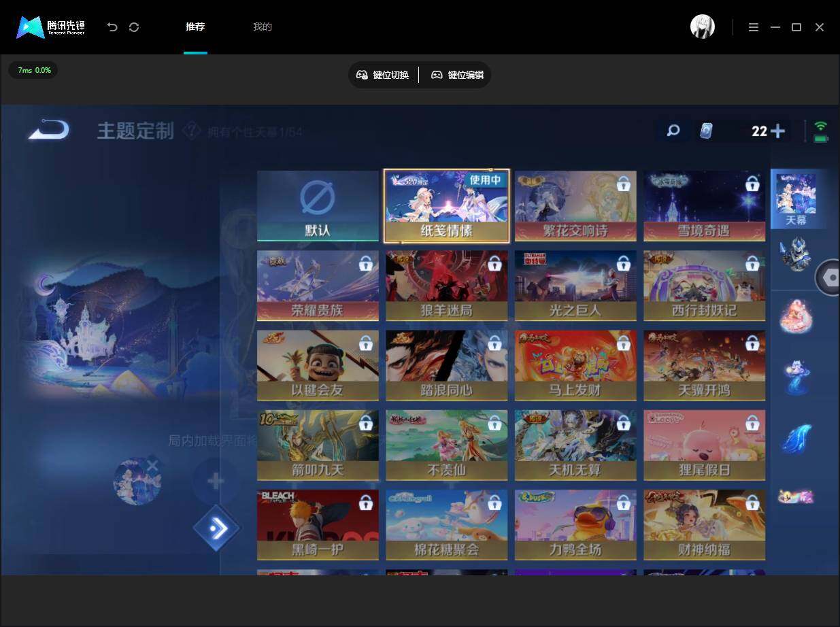Click the game back arrow button
This screenshot has width=840, height=627.
click(48, 129)
